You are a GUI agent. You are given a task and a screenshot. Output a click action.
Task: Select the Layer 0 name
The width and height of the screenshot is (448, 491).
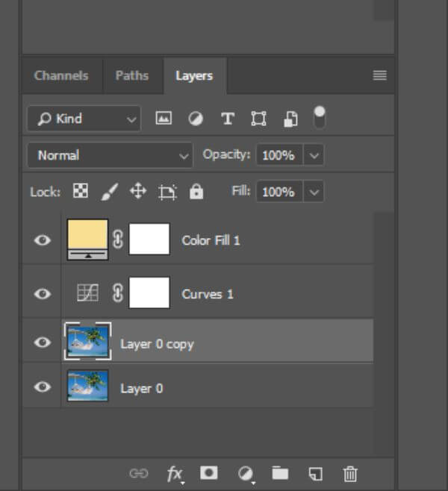click(142, 389)
